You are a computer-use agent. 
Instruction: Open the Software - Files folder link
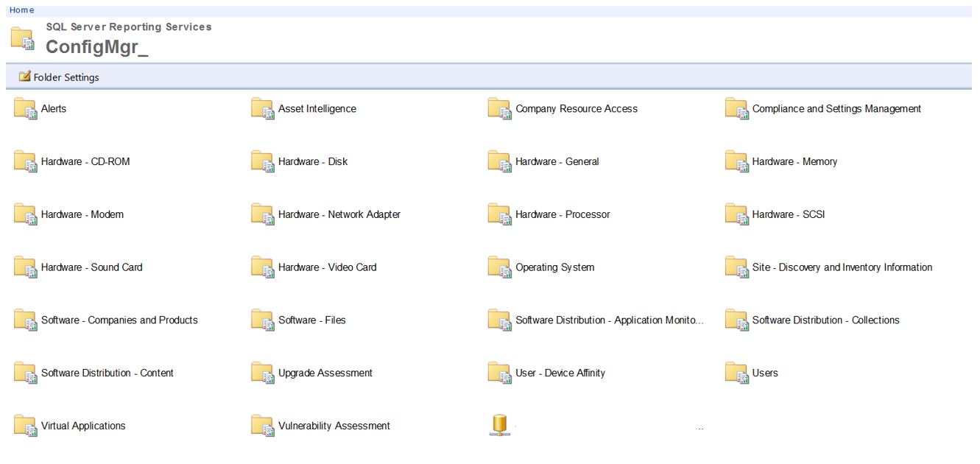[312, 320]
